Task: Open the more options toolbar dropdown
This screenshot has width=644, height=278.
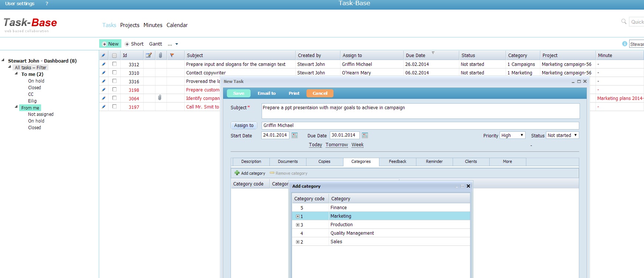Action: [x=173, y=44]
